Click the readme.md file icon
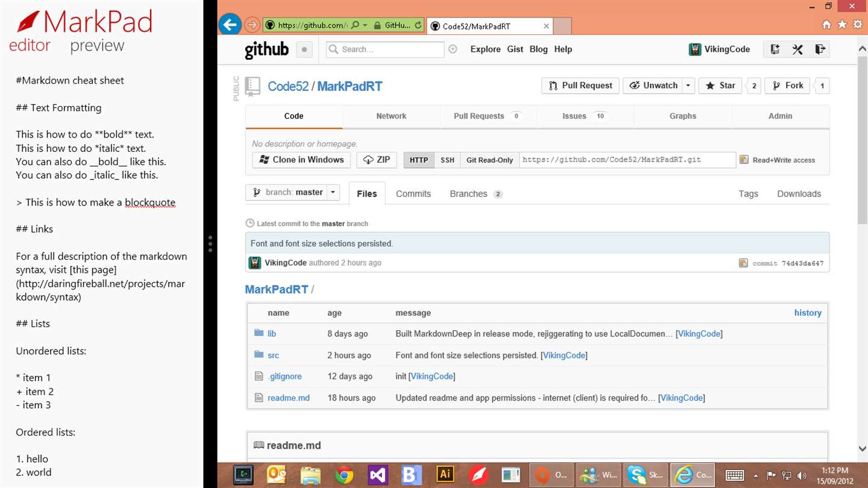Screen dimensions: 868x488 [259, 398]
